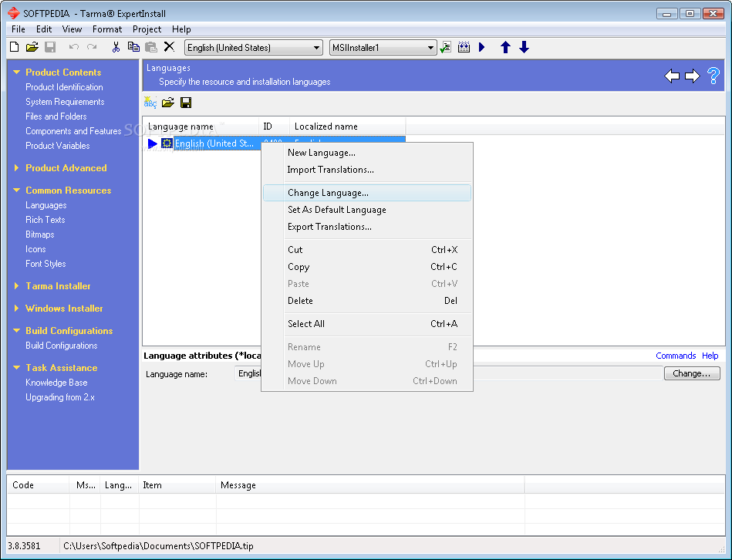The width and height of the screenshot is (732, 560).
Task: Open Bitmaps page in sidebar
Action: point(39,234)
